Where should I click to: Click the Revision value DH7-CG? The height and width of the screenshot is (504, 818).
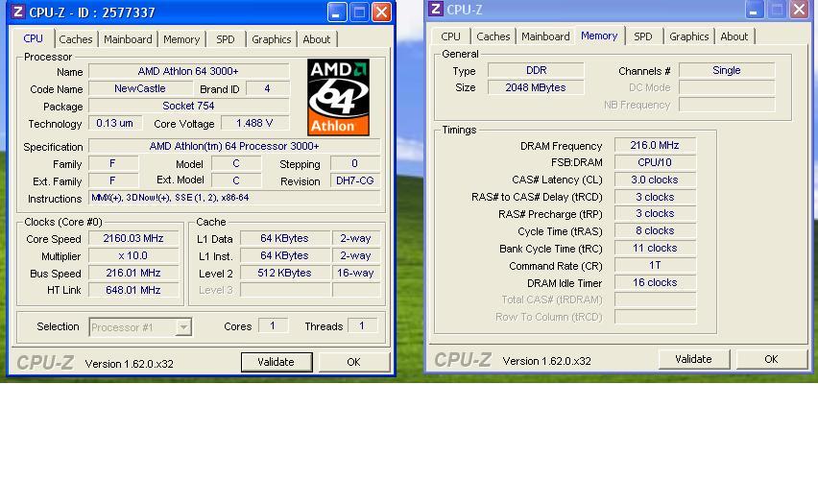click(x=355, y=180)
